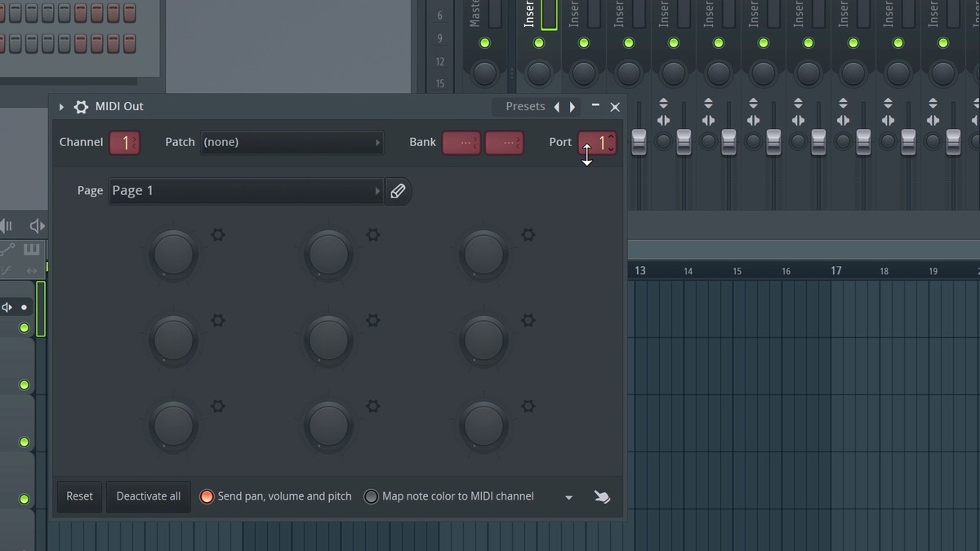This screenshot has width=980, height=551.
Task: Open the Patch dropdown showing (none)
Action: 292,142
